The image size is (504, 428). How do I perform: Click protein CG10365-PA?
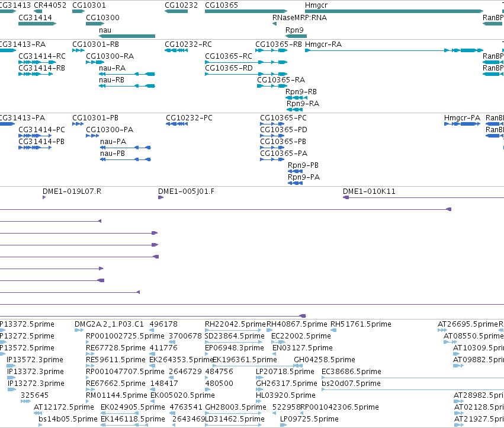coord(272,159)
